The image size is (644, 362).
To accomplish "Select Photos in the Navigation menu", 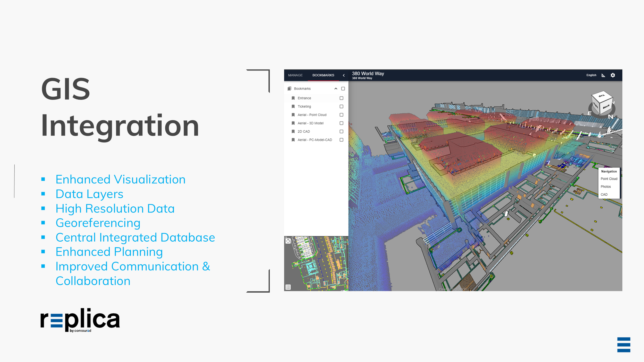I will click(606, 187).
